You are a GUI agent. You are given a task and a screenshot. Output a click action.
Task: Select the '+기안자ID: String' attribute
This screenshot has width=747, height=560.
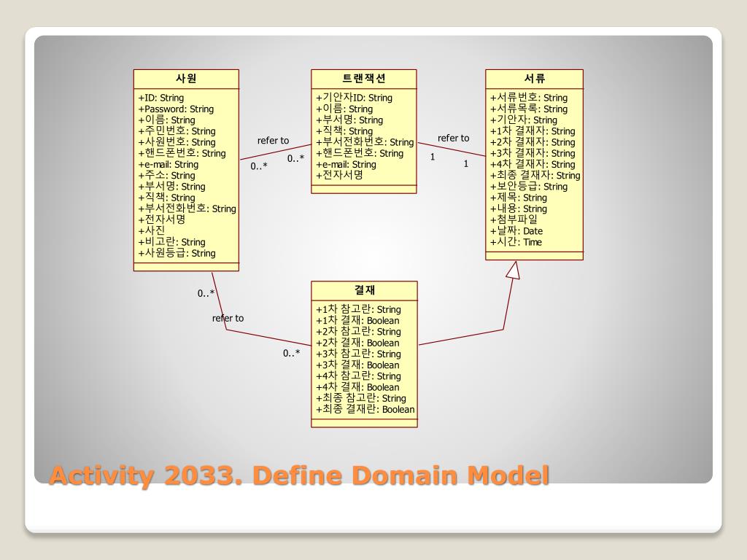click(354, 98)
